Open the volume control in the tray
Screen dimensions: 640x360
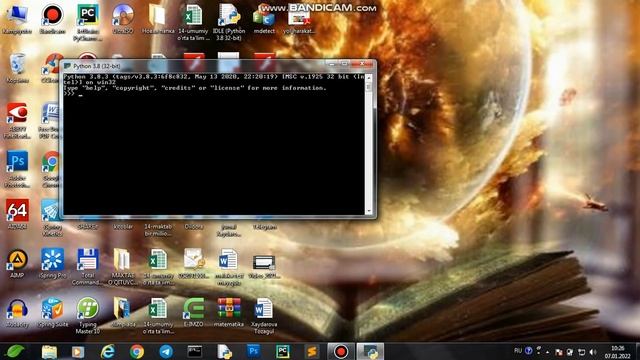(593, 352)
